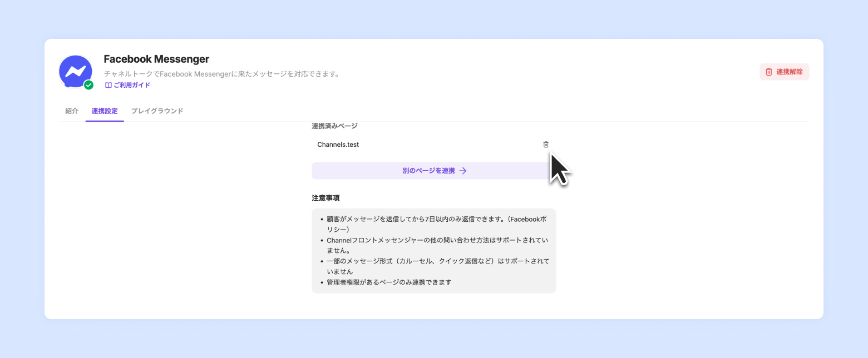Click the カルーセル、クイック返信 unsupported note
This screenshot has height=358, width=868.
click(x=438, y=266)
